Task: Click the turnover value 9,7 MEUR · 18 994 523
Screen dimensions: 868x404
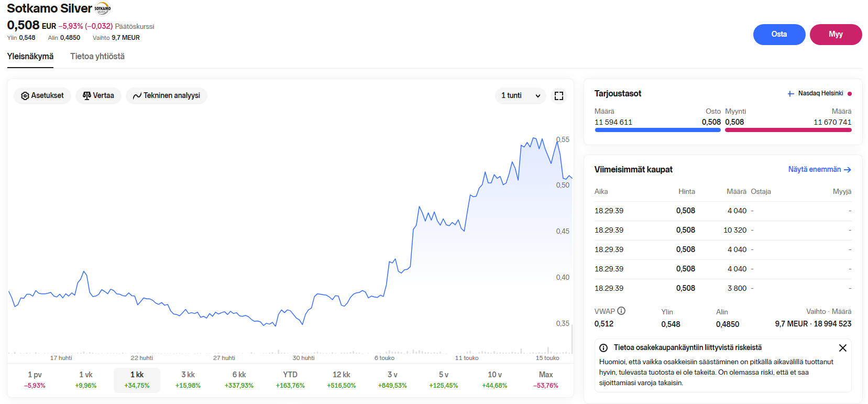Action: tap(814, 324)
